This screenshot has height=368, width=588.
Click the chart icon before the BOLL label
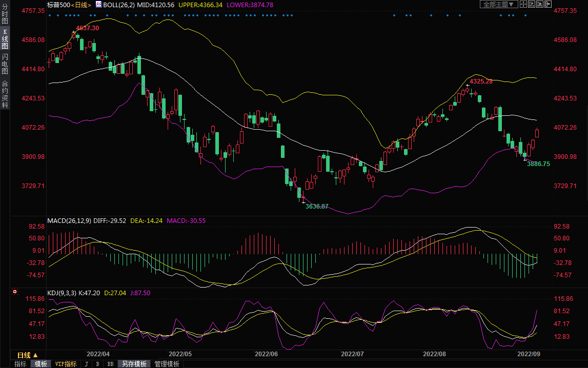pyautogui.click(x=98, y=4)
